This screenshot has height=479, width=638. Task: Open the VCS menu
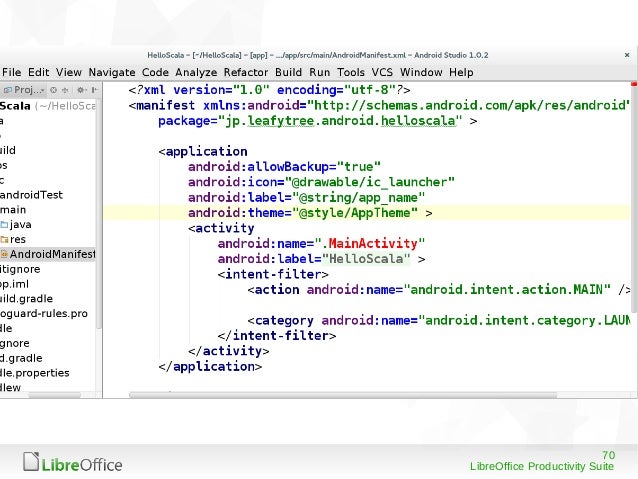(382, 72)
